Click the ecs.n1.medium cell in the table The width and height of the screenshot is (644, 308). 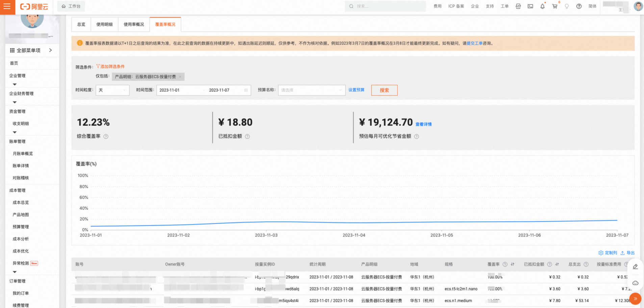(x=458, y=301)
